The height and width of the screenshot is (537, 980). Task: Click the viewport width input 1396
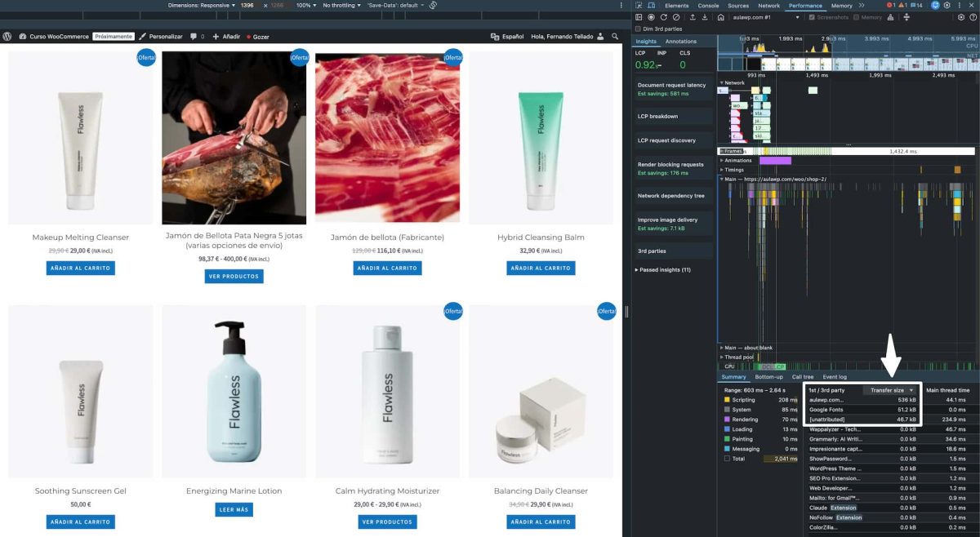pyautogui.click(x=247, y=5)
